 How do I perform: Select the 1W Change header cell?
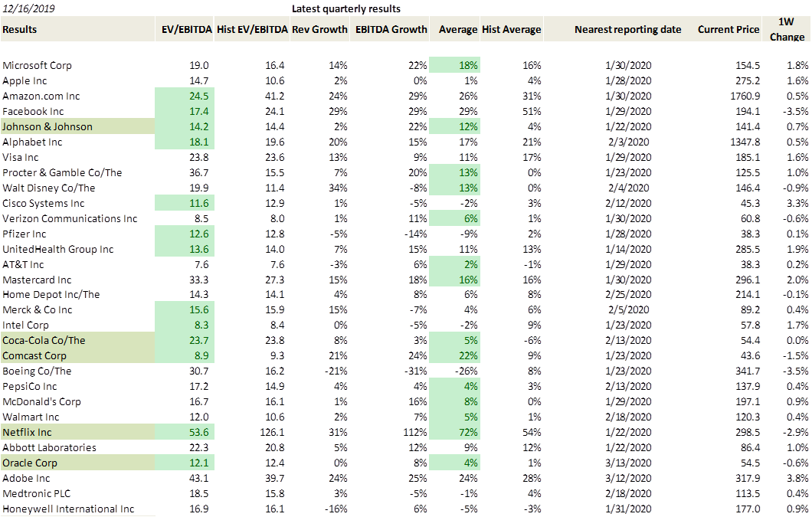point(787,29)
